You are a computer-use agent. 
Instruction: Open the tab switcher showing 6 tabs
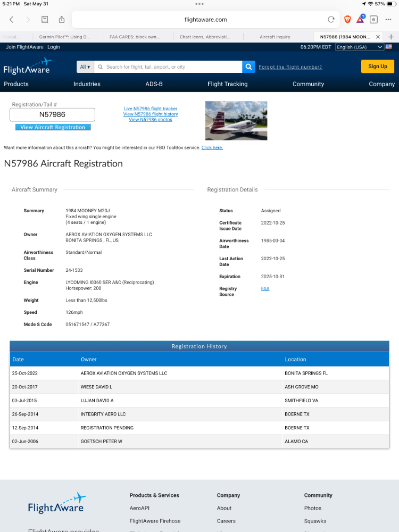pos(373,19)
